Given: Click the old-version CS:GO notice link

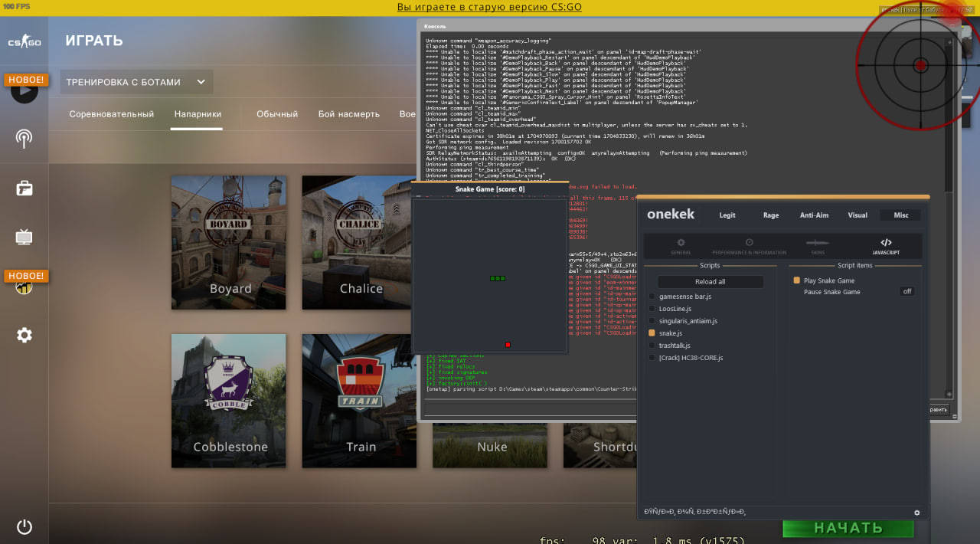Looking at the screenshot, I should click(489, 7).
